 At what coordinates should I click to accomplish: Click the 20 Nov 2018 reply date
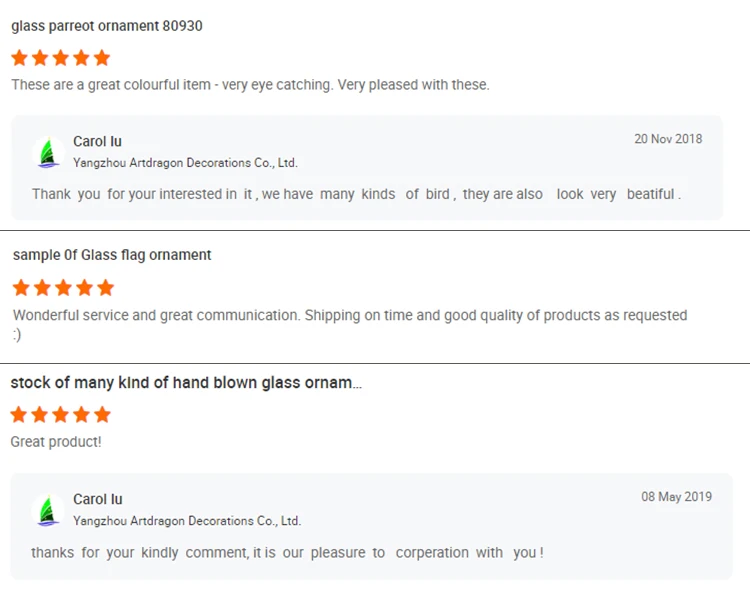click(x=668, y=139)
